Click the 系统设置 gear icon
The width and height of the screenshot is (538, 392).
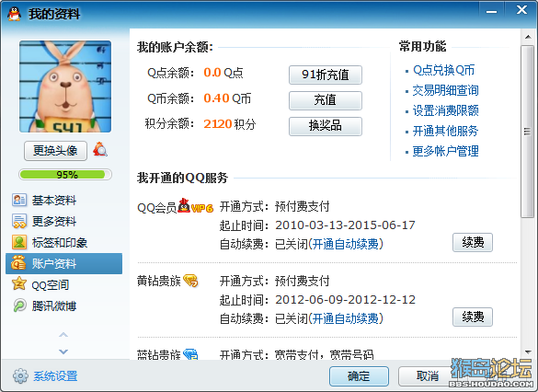point(20,375)
